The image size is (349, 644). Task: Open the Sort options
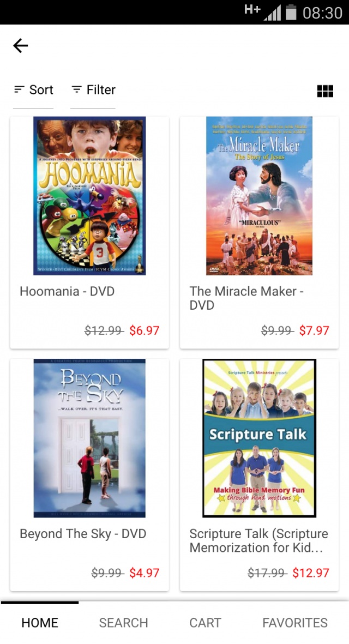33,90
